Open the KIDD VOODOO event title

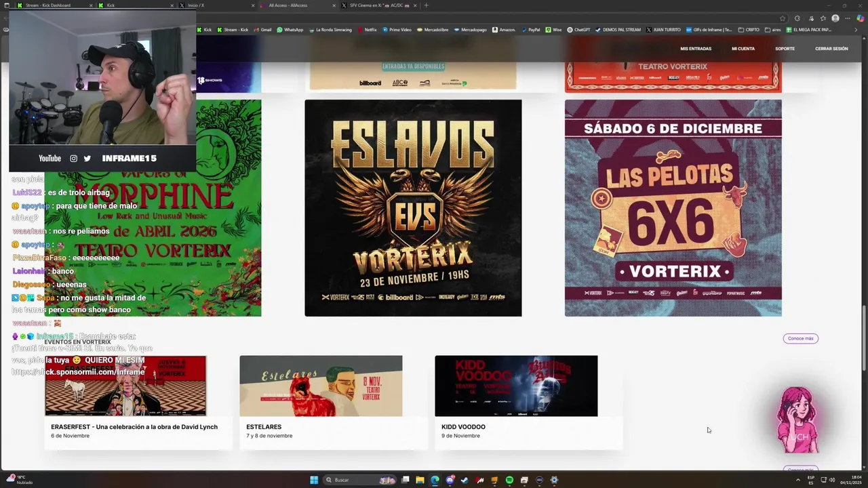pos(463,427)
